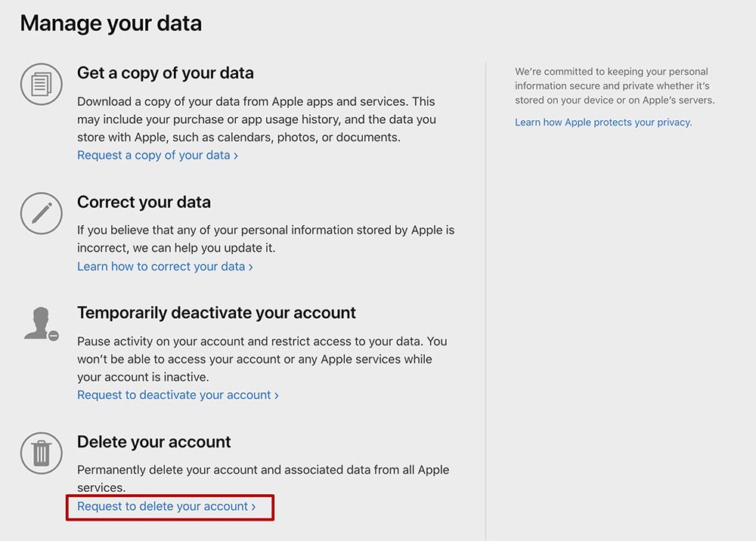The width and height of the screenshot is (756, 541).
Task: Click the minus badge on user icon
Action: click(x=54, y=335)
